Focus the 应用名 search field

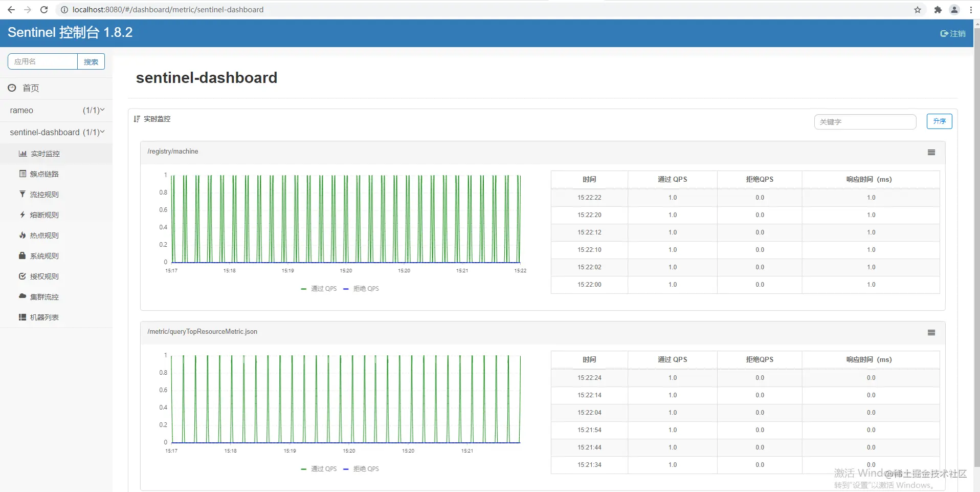coord(42,61)
